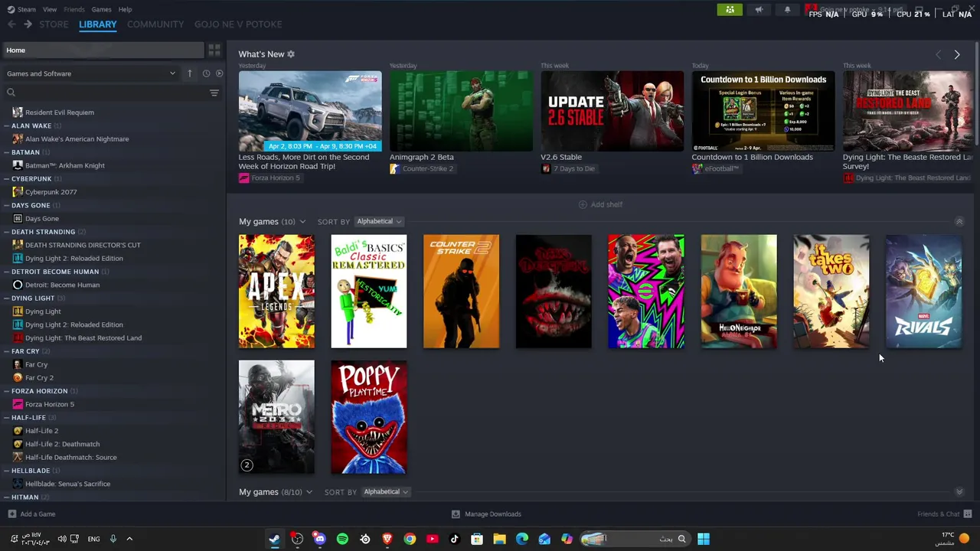Viewport: 980px width, 551px height.
Task: Open the Counter-Strike 2 game cover
Action: coord(461,292)
